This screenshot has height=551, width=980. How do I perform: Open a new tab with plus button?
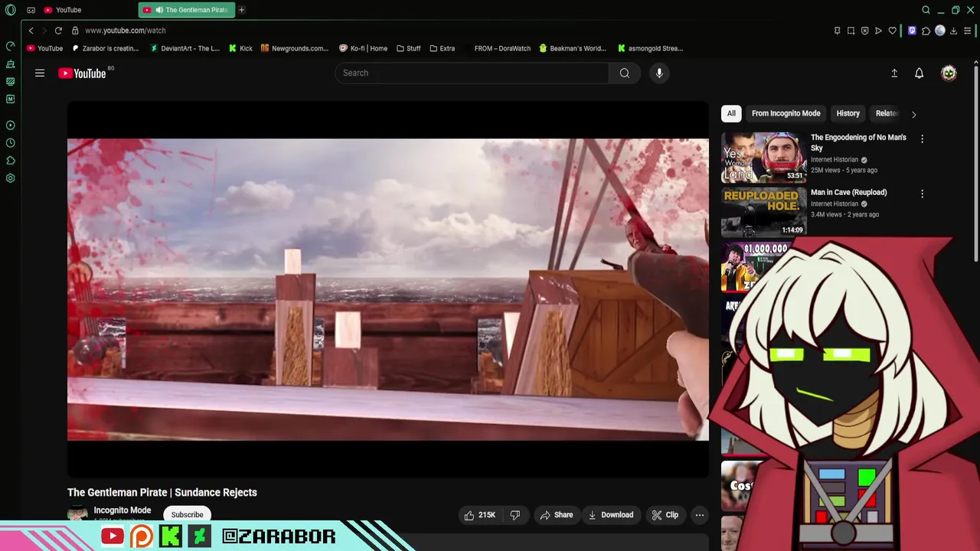241,10
